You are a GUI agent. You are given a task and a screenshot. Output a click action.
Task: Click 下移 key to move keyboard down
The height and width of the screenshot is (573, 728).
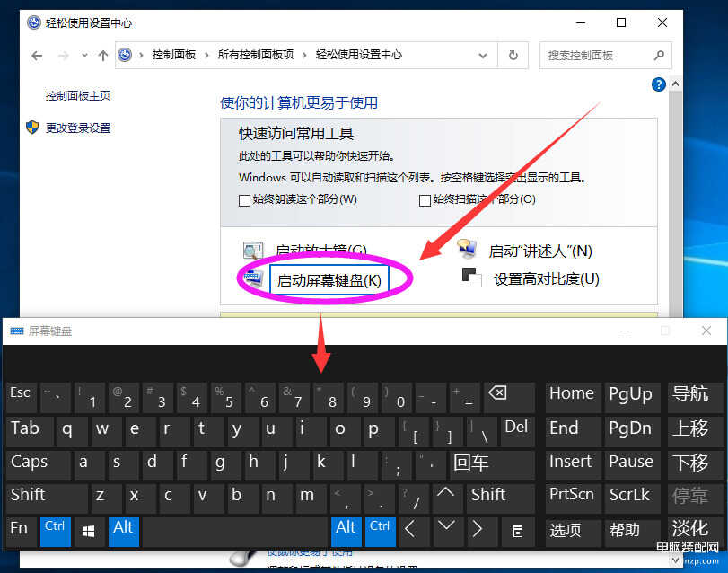(695, 465)
